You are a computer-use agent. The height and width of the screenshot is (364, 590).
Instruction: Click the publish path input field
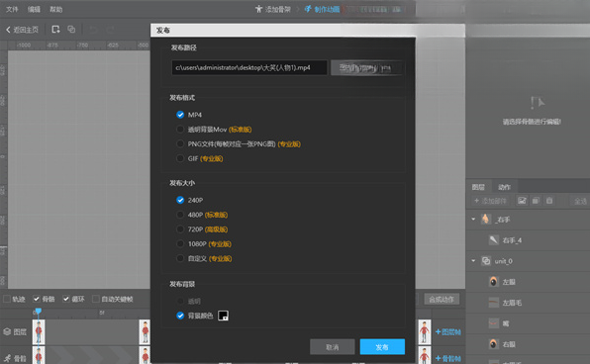[249, 67]
